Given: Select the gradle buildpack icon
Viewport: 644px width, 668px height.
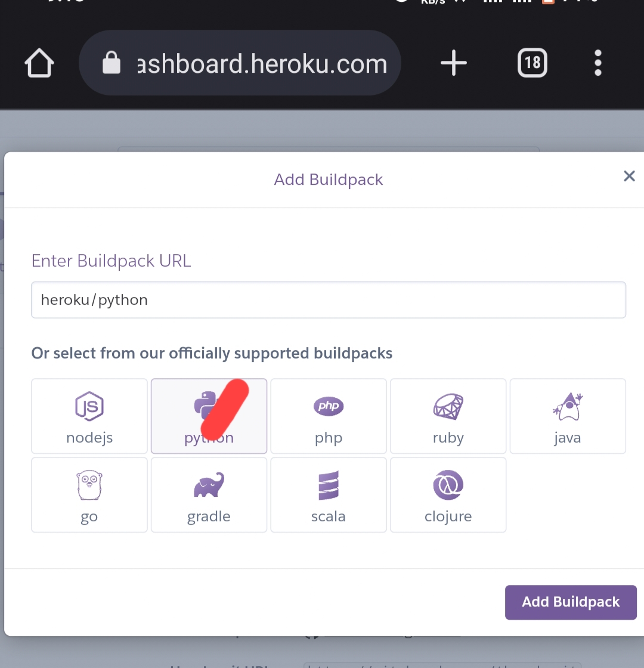Looking at the screenshot, I should coord(209,494).
